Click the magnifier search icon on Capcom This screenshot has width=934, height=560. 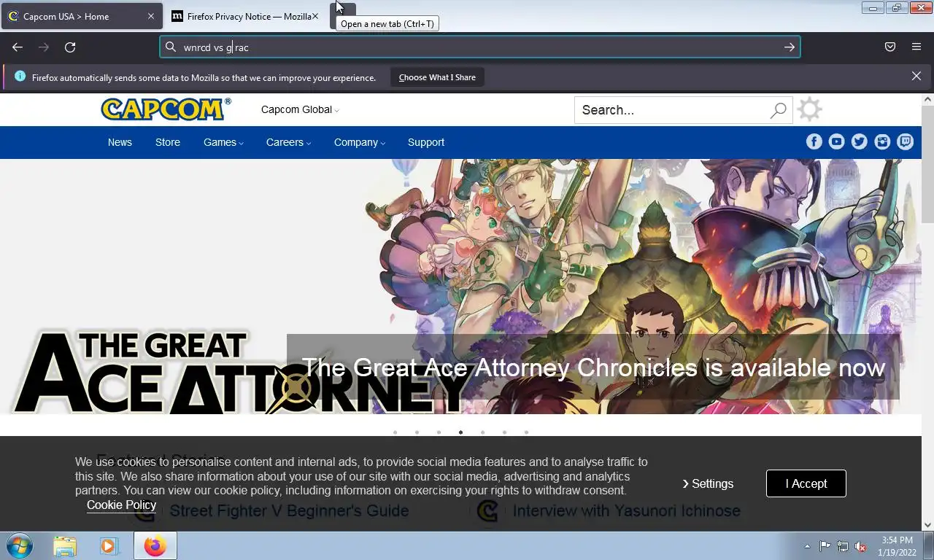coord(779,110)
